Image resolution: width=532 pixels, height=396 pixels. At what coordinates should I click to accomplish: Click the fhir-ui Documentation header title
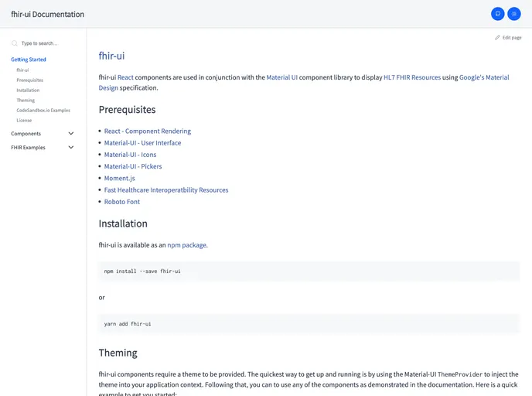(x=47, y=14)
